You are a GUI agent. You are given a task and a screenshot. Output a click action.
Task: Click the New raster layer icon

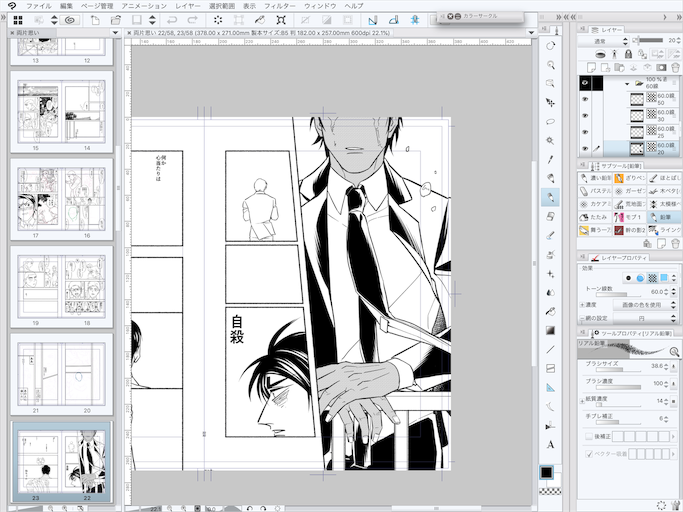click(x=591, y=68)
